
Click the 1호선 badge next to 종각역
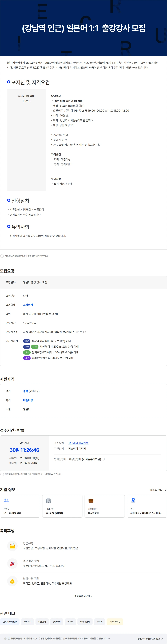click(27, 341)
